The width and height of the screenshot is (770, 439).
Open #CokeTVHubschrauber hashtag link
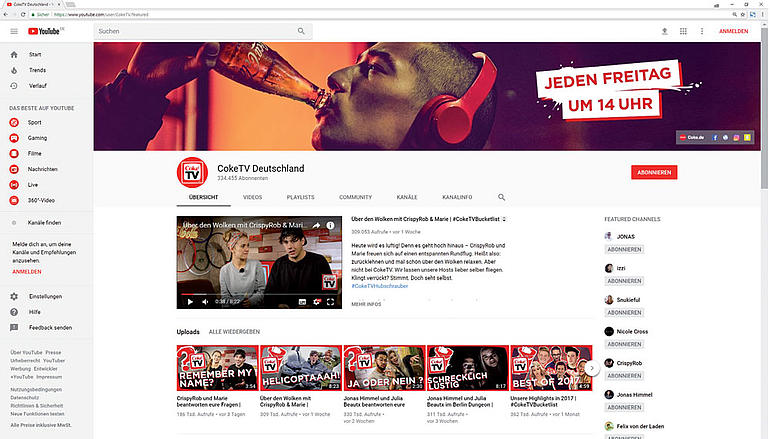pyautogui.click(x=380, y=286)
